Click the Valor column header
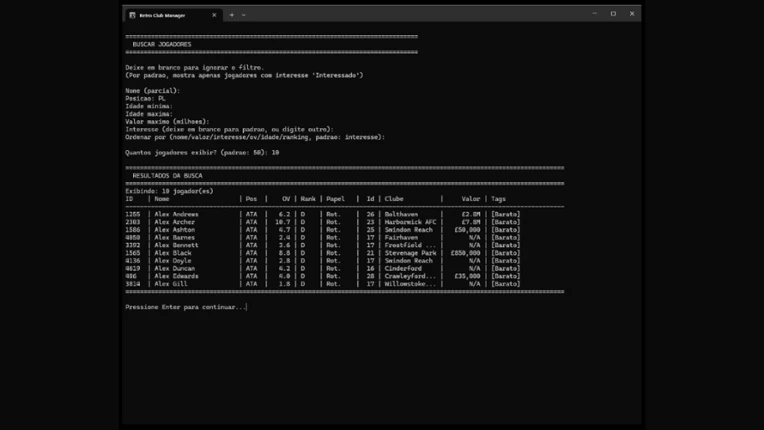This screenshot has height=430, width=764. [471, 199]
